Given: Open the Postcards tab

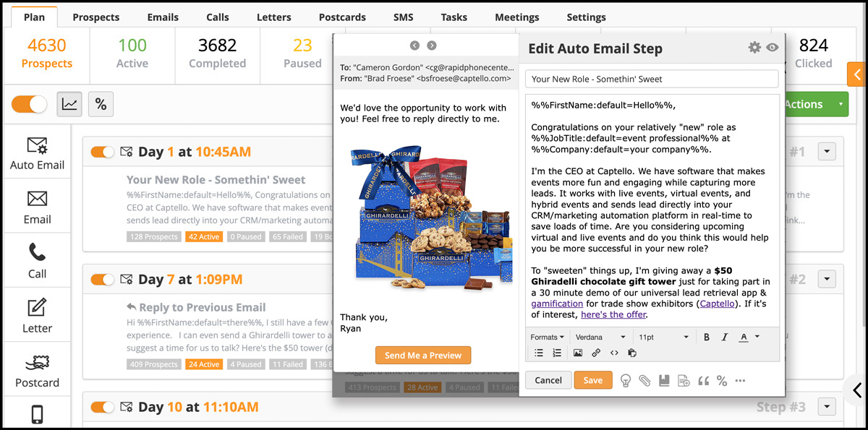Looking at the screenshot, I should click(342, 17).
